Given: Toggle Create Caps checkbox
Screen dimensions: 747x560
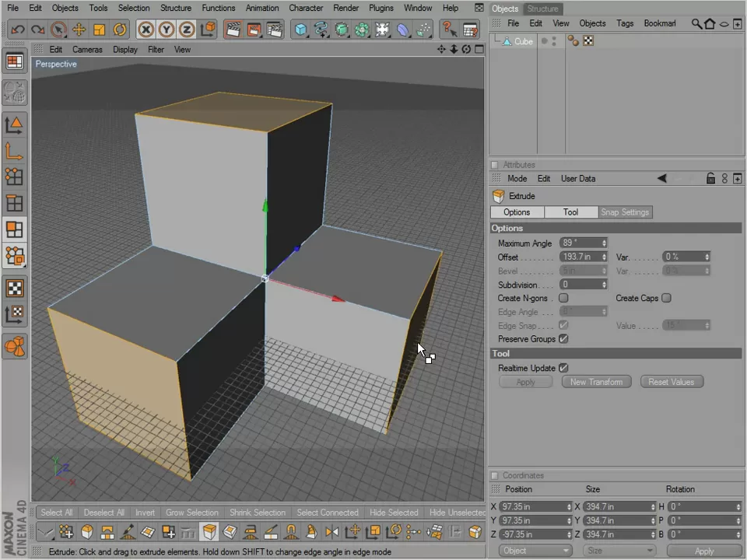Looking at the screenshot, I should 667,298.
